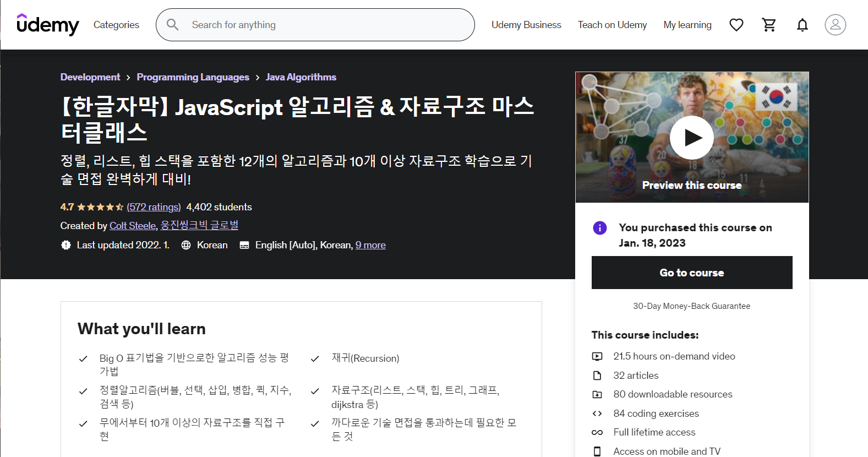The image size is (868, 457).
Task: Focus the Search for anything field
Action: 315,25
